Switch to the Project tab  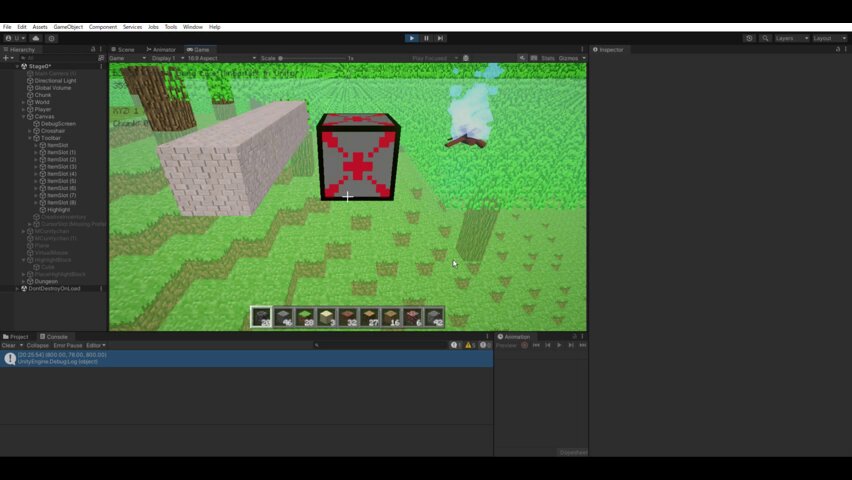[x=16, y=336]
